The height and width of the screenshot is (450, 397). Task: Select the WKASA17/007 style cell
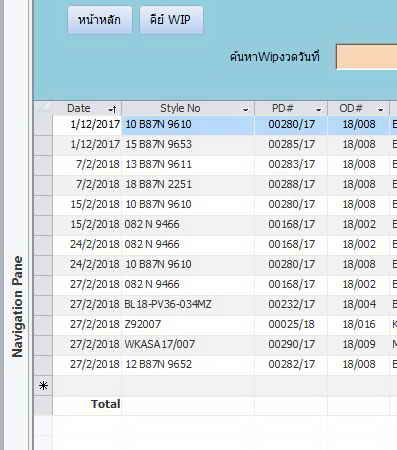point(188,344)
